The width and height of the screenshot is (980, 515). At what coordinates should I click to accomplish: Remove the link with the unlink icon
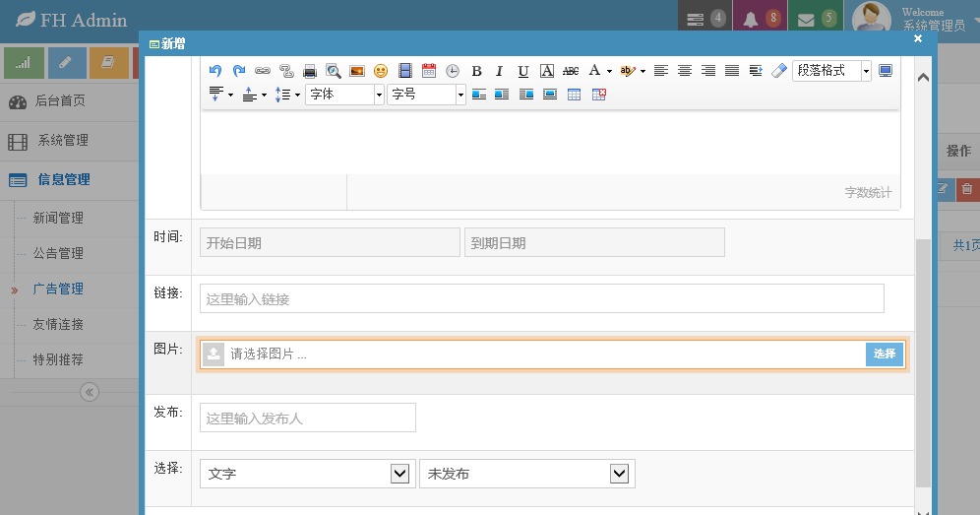click(286, 71)
